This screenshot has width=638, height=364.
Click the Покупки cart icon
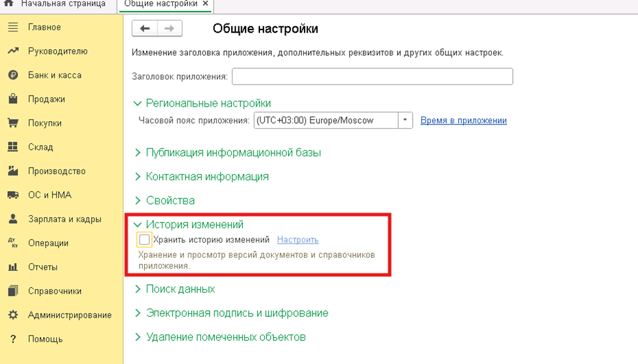point(13,123)
